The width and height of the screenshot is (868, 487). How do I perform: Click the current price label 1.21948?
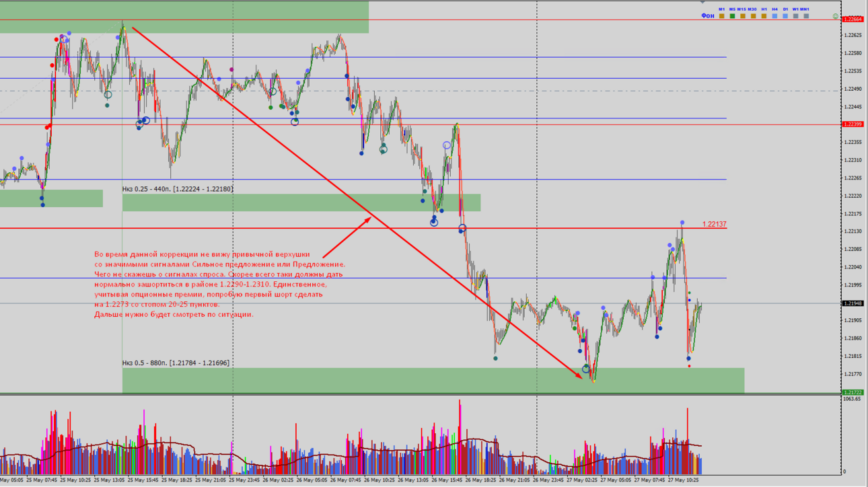pyautogui.click(x=853, y=303)
